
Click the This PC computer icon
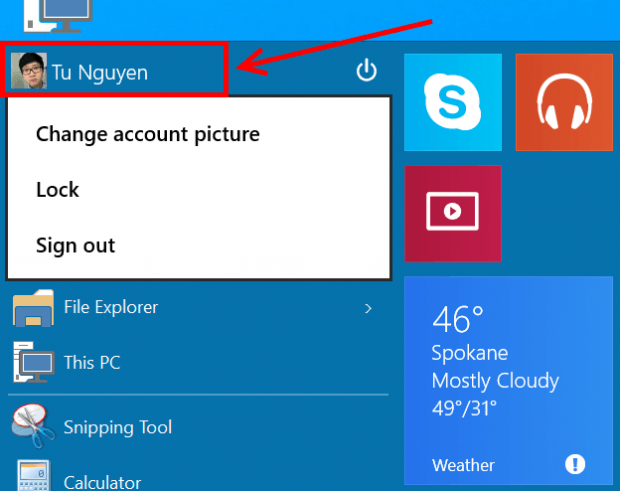tap(33, 362)
